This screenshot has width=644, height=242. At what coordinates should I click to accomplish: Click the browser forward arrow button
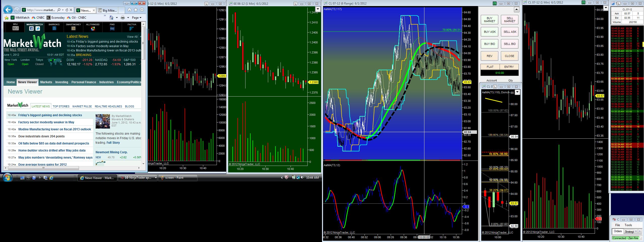(x=17, y=10)
